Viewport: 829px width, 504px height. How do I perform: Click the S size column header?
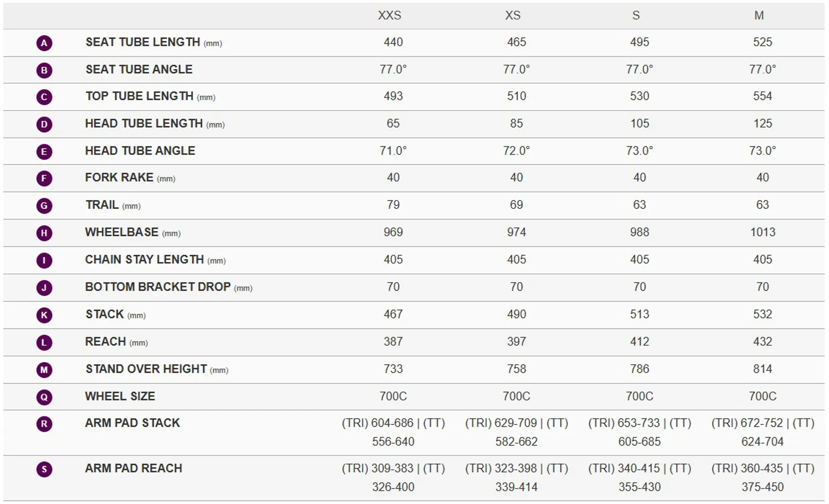(x=636, y=16)
